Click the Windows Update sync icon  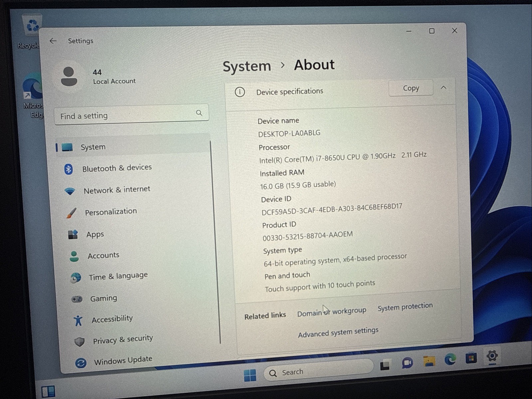(81, 362)
